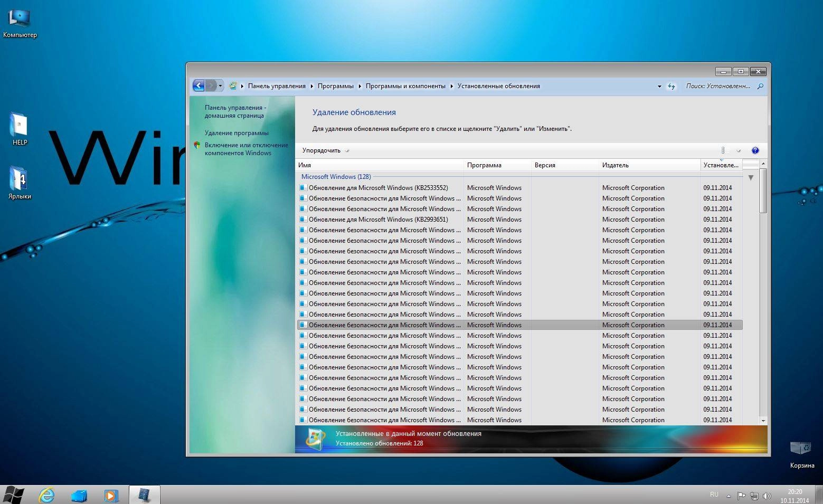Click the refresh address bar button
This screenshot has width=823, height=504.
pos(671,86)
